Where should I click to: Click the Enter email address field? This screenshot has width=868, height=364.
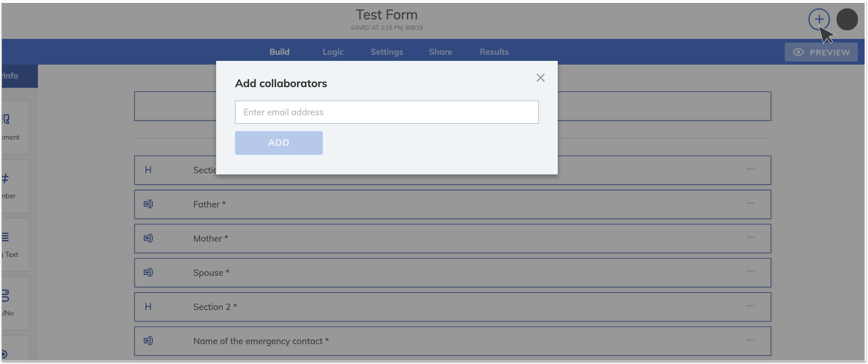[x=386, y=112]
